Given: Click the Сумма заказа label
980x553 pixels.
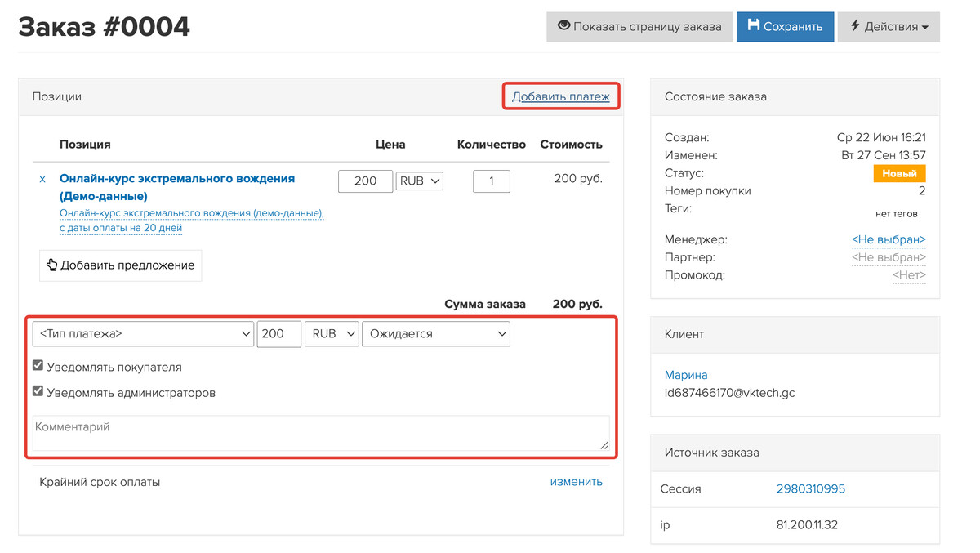Looking at the screenshot, I should [485, 304].
